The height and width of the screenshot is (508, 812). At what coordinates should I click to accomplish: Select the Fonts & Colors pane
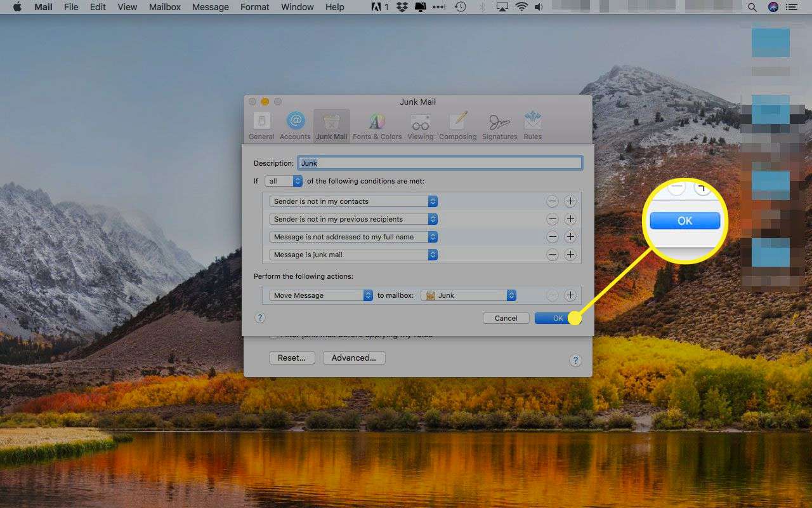pos(377,126)
